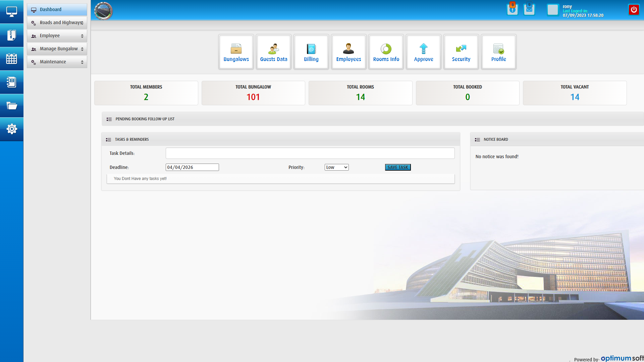The height and width of the screenshot is (362, 644).
Task: Open the Priority dropdown
Action: (x=336, y=167)
